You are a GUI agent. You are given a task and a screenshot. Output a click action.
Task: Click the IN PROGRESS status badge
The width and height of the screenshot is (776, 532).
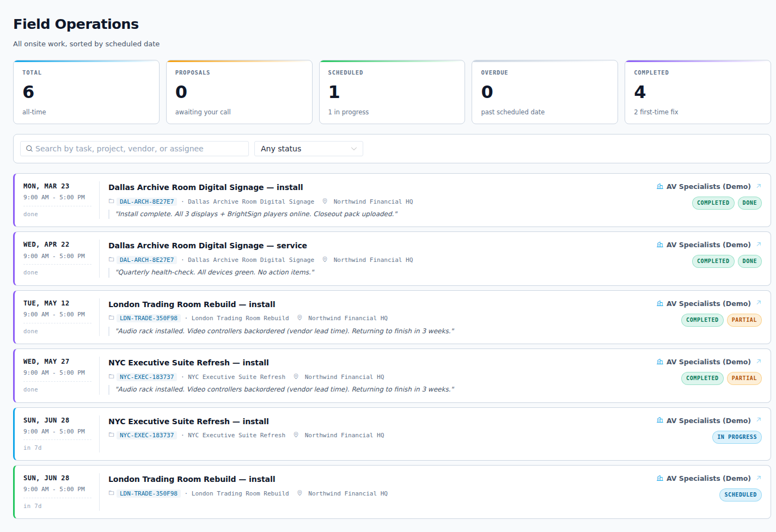coord(737,437)
